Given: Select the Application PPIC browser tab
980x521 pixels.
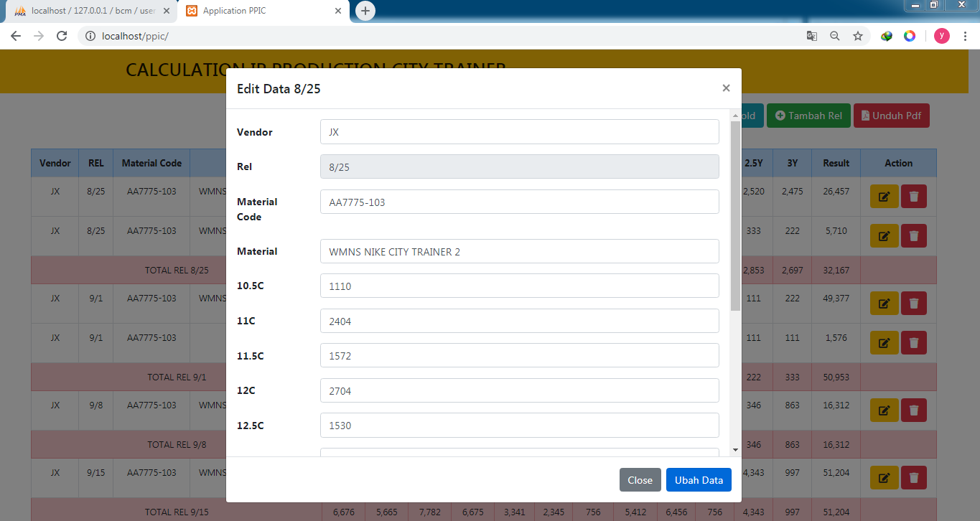Looking at the screenshot, I should [x=263, y=11].
